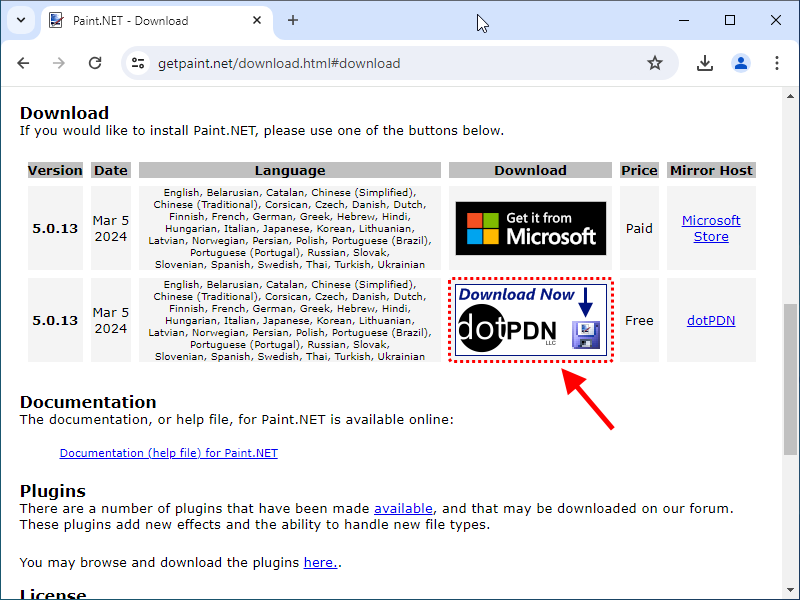Click the browser back arrow
The height and width of the screenshot is (600, 800).
tap(23, 63)
